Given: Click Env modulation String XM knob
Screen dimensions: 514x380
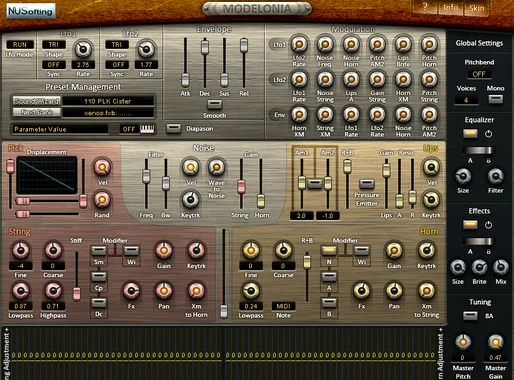Looking at the screenshot, I should click(x=325, y=115).
